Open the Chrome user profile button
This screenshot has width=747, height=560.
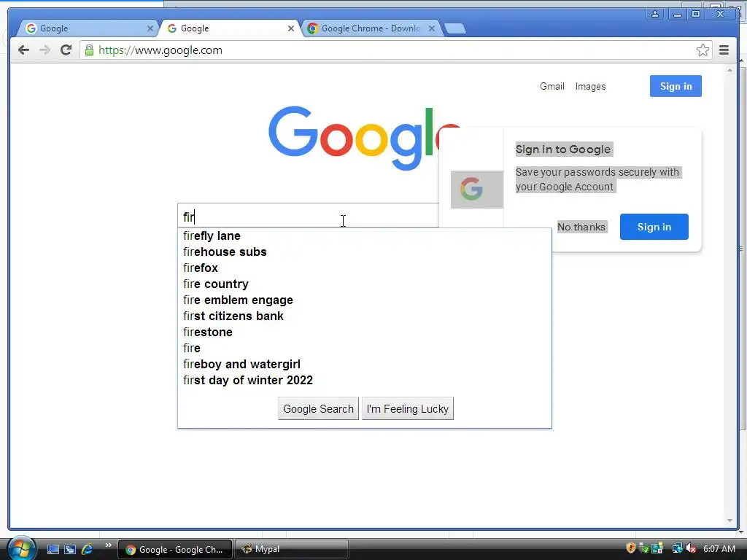(x=655, y=14)
